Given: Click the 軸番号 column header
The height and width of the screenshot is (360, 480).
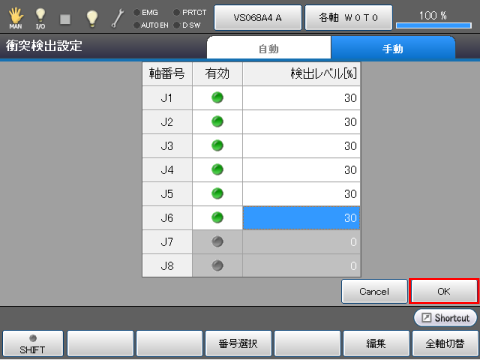Looking at the screenshot, I should click(x=167, y=74).
